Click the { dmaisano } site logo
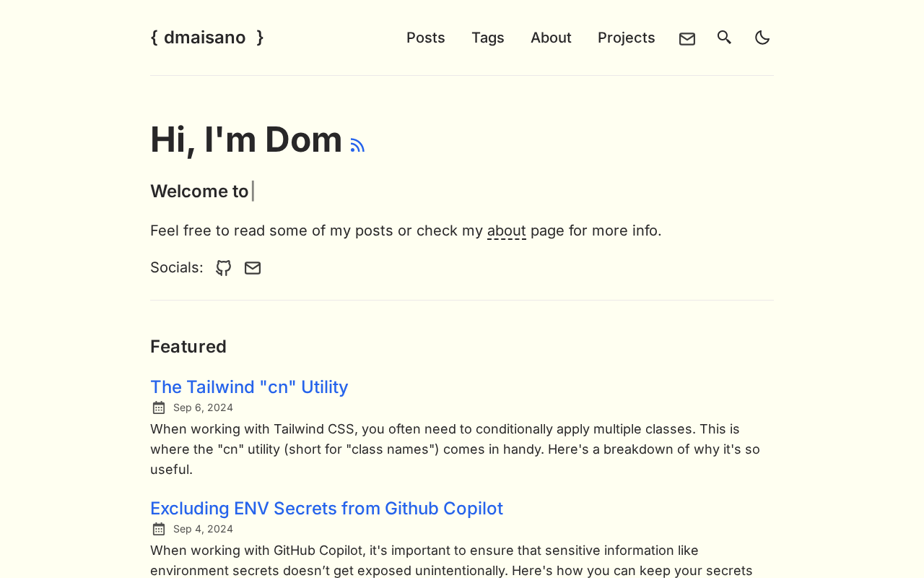Screen dimensions: 924x578 [x=207, y=38]
